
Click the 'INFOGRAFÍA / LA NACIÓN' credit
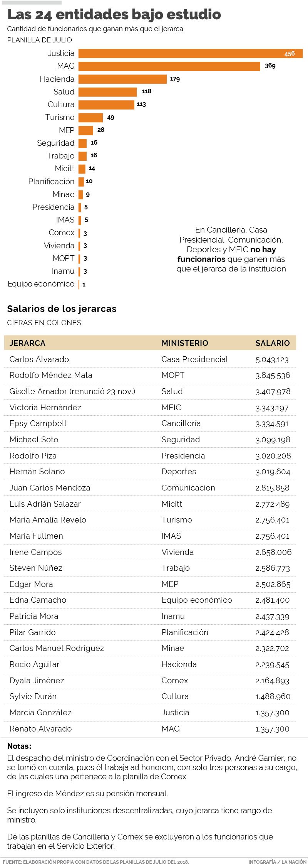point(277,861)
